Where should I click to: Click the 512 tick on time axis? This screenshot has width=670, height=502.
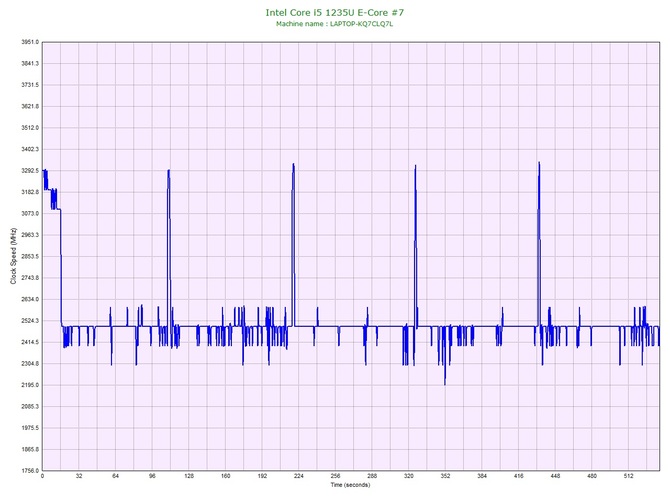(629, 476)
